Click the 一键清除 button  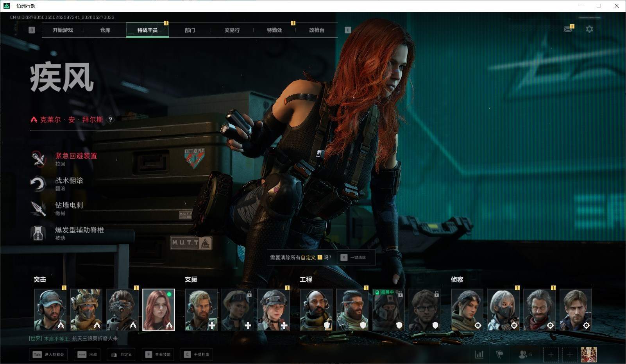click(354, 257)
